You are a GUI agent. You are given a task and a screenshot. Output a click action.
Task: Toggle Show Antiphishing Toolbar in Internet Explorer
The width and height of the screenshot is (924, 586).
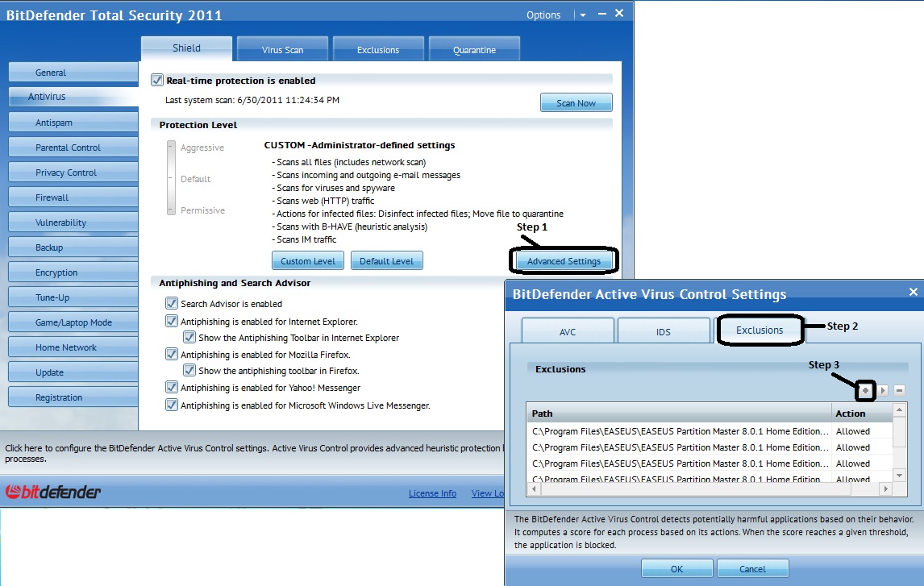[x=189, y=338]
